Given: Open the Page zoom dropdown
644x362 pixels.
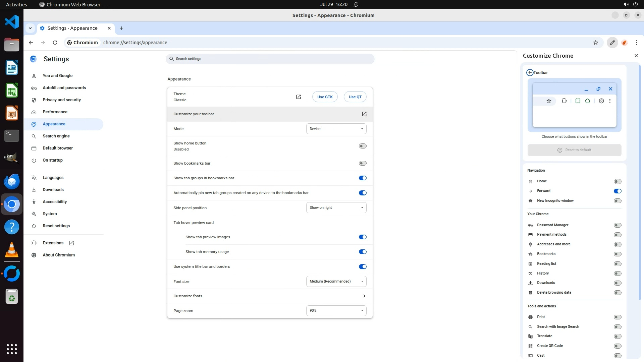Looking at the screenshot, I should tap(336, 311).
